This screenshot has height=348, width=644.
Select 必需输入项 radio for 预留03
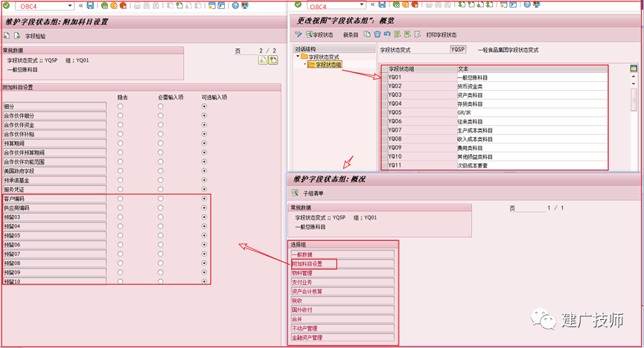161,217
